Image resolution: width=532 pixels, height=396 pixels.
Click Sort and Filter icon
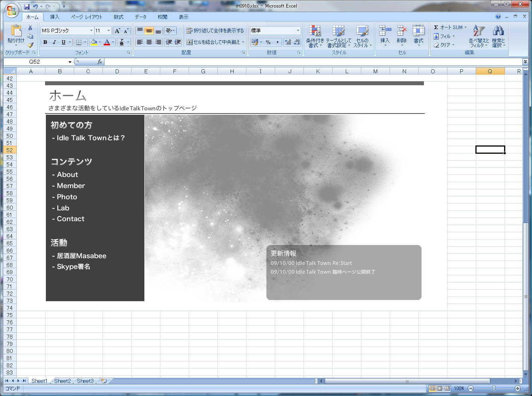(x=479, y=31)
